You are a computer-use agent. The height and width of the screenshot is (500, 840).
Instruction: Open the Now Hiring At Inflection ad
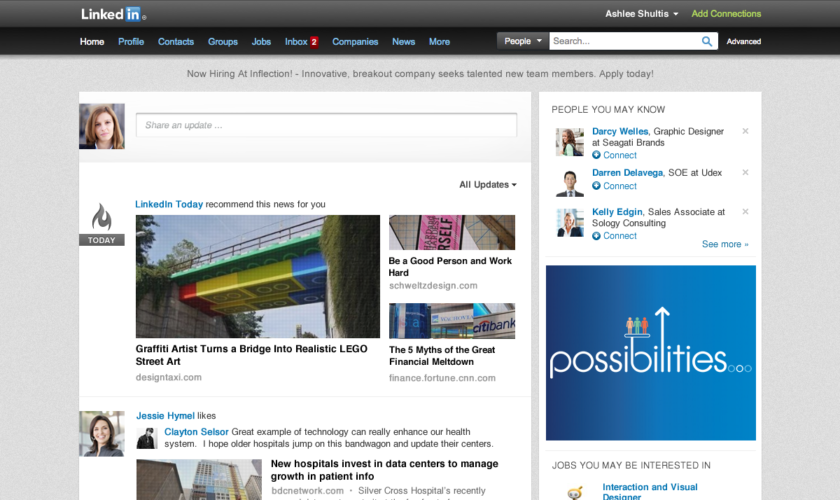(420, 74)
